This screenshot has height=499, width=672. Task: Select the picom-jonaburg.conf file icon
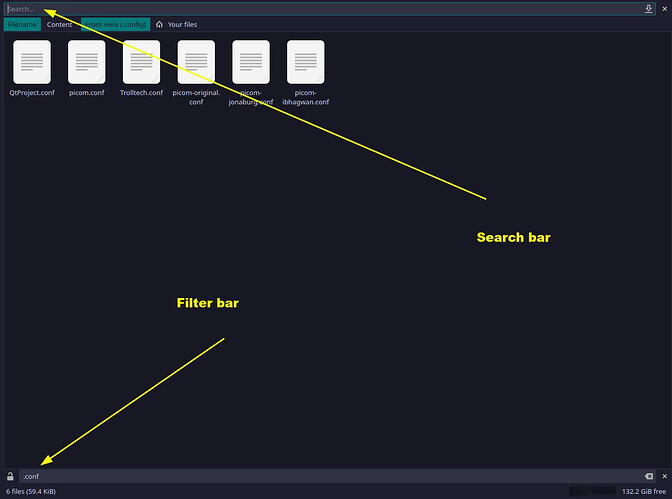(251, 61)
